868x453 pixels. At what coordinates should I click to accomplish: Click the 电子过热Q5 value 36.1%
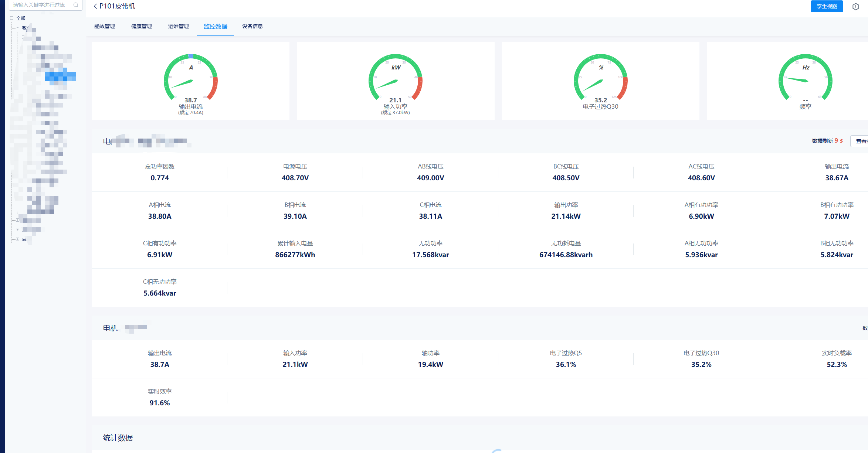click(x=566, y=364)
